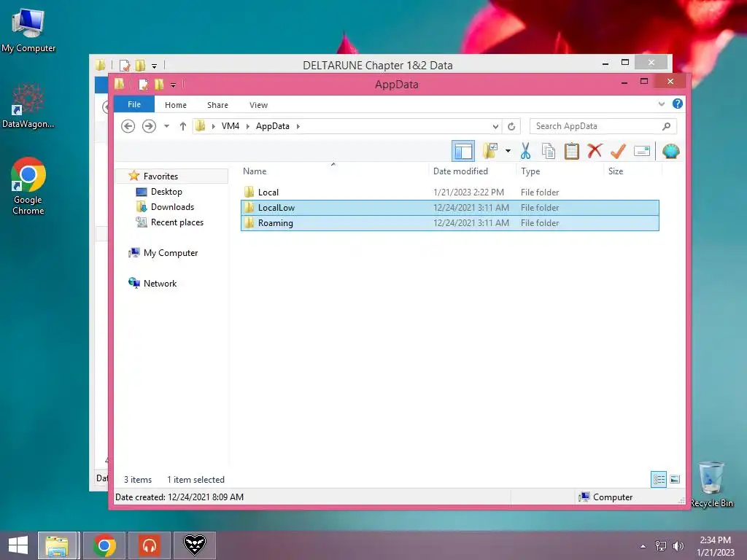Toggle the navigation pane toolbar button
Image resolution: width=747 pixels, height=560 pixels.
[462, 152]
